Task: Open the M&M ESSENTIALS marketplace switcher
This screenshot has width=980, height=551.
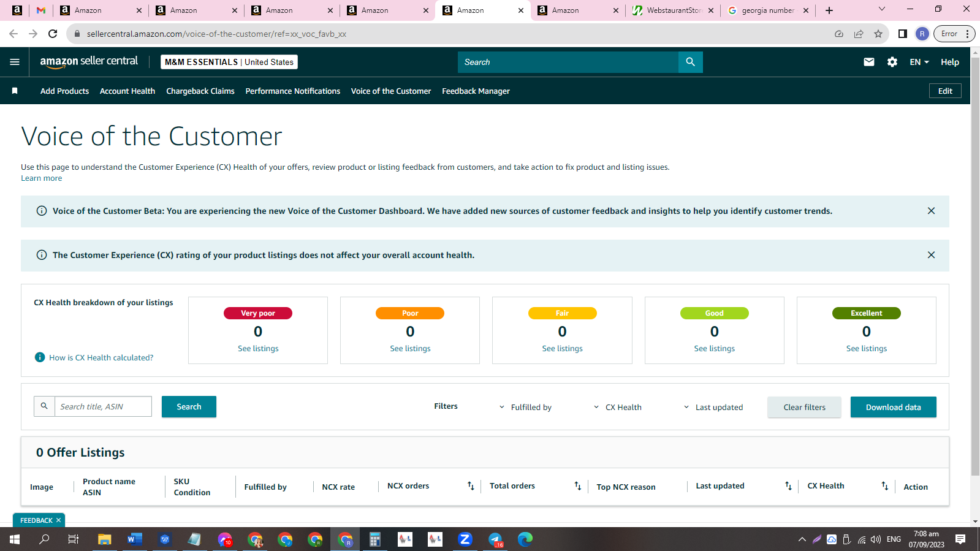Action: pyautogui.click(x=229, y=62)
